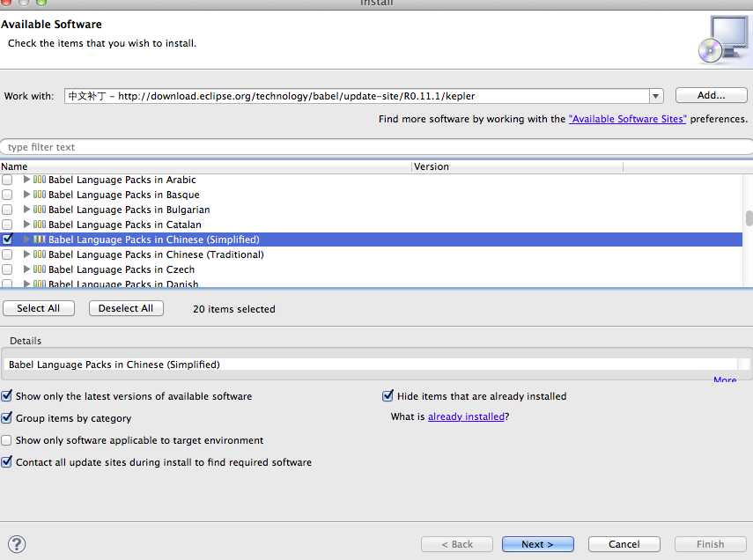
Task: Open the already installed link
Action: tap(466, 416)
